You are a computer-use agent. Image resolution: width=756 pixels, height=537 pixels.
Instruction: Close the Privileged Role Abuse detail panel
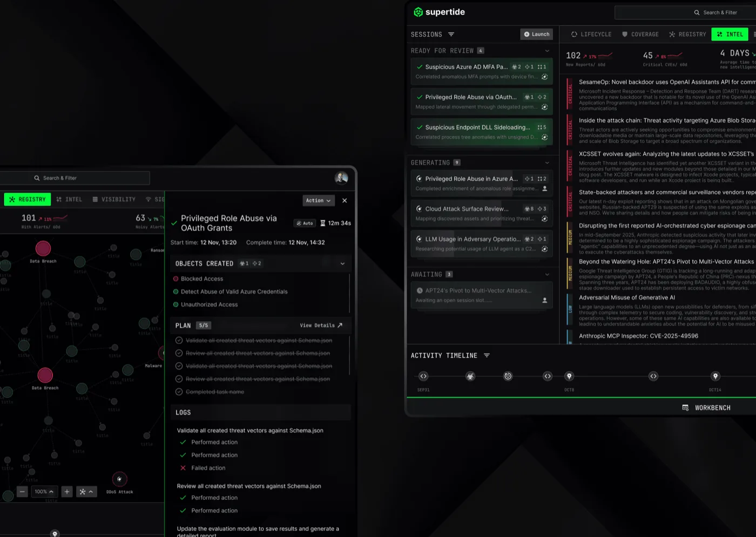pos(345,200)
